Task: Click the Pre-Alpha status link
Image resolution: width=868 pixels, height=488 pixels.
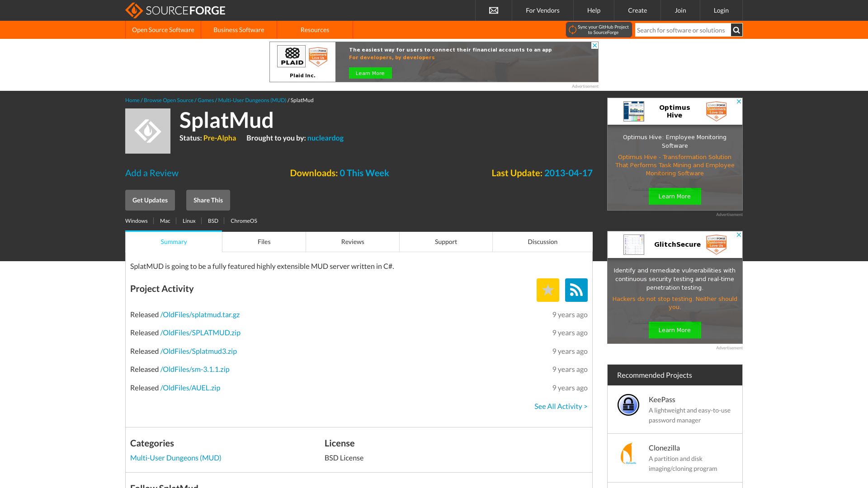Action: (220, 138)
